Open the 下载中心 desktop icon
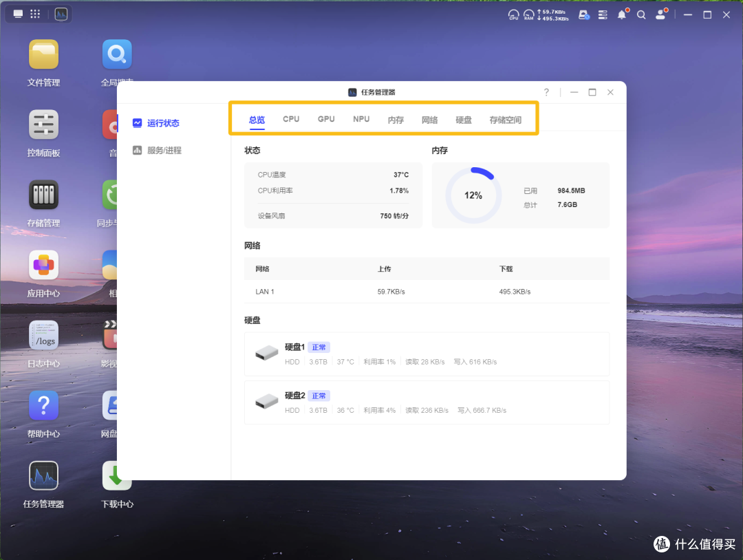This screenshot has width=743, height=560. tap(117, 475)
